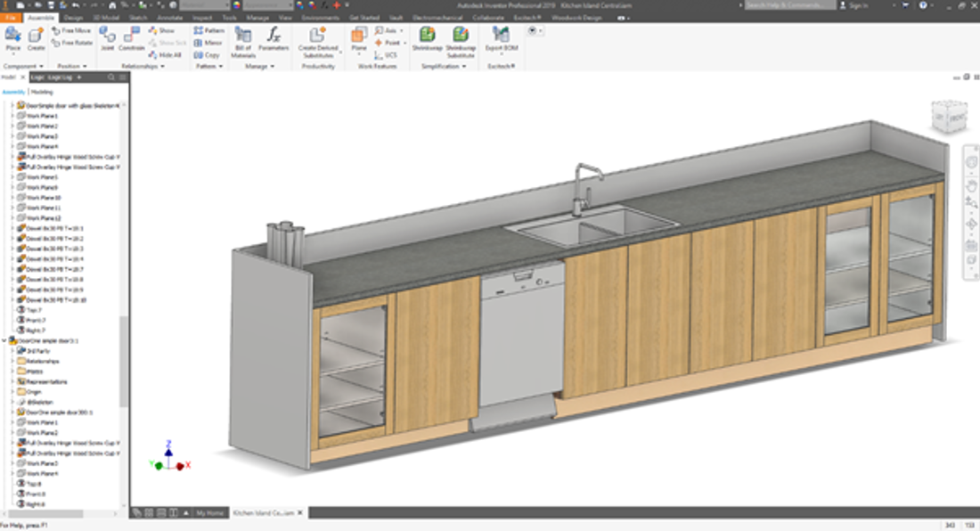Click the Export BOM icon
980x531 pixels.
tap(502, 35)
